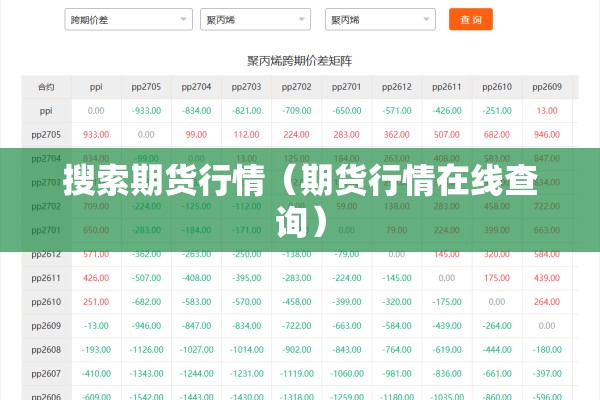Select the pp2608 row label
Image resolution: width=600 pixels, height=400 pixels.
[46, 350]
